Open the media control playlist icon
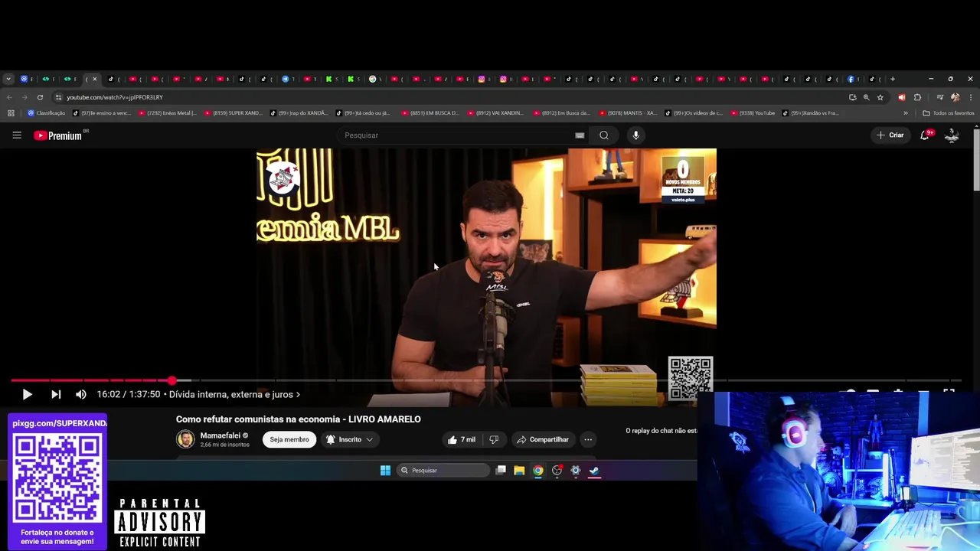This screenshot has height=551, width=980. (x=939, y=97)
